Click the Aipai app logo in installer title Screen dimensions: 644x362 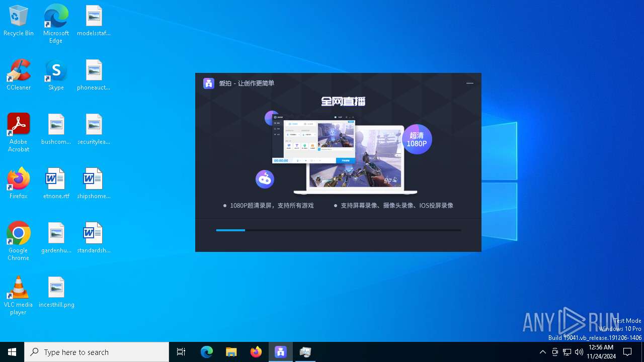pyautogui.click(x=209, y=83)
